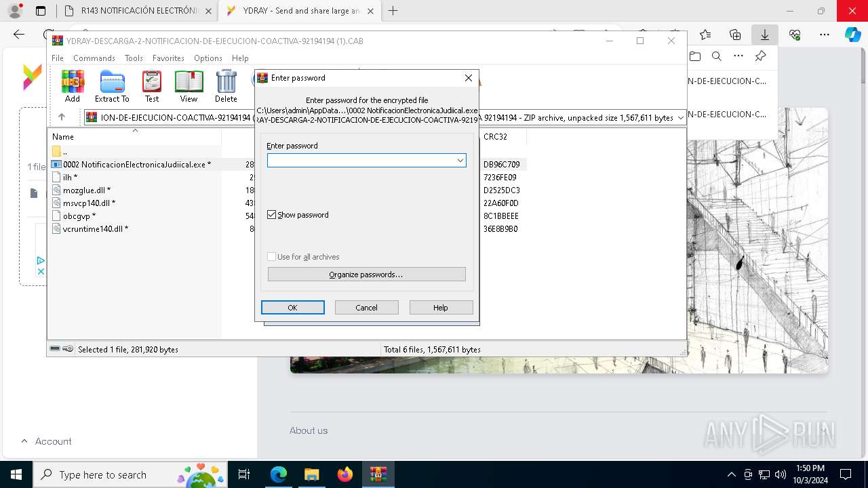Search downloads with magnifier icon
The height and width of the screenshot is (488, 868).
716,56
